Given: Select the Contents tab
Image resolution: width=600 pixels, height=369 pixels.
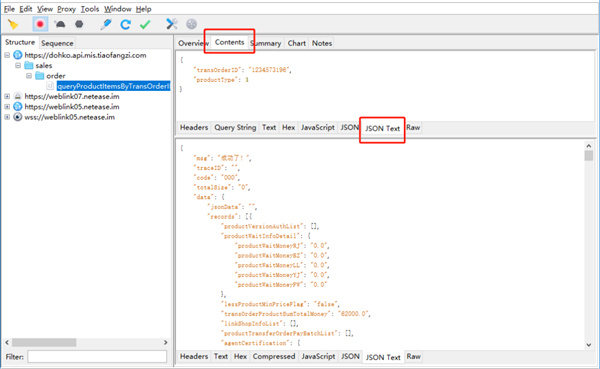Looking at the screenshot, I should pos(229,42).
